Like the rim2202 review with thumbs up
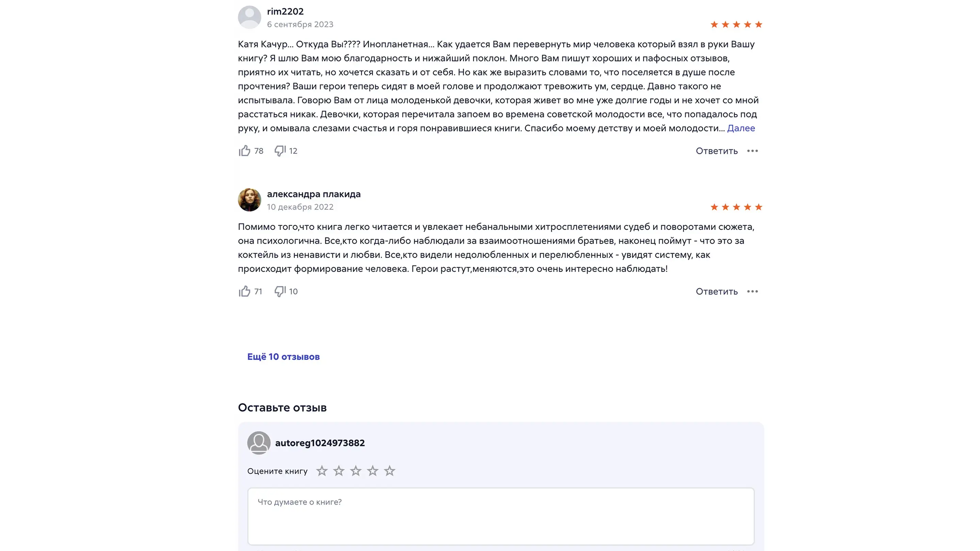 click(245, 151)
